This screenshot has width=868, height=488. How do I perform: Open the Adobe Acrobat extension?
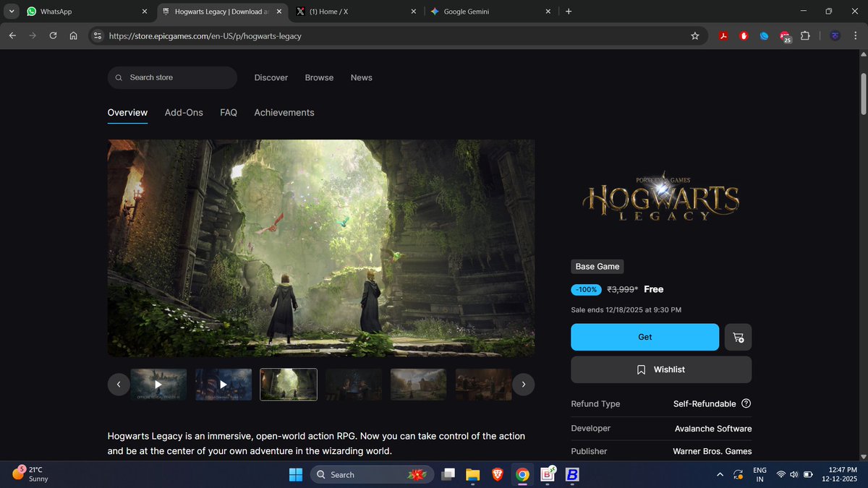tap(723, 35)
